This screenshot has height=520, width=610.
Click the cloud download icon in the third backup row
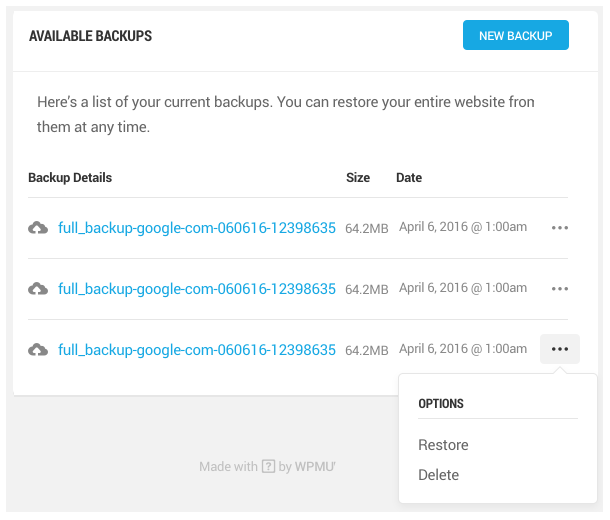tap(38, 350)
